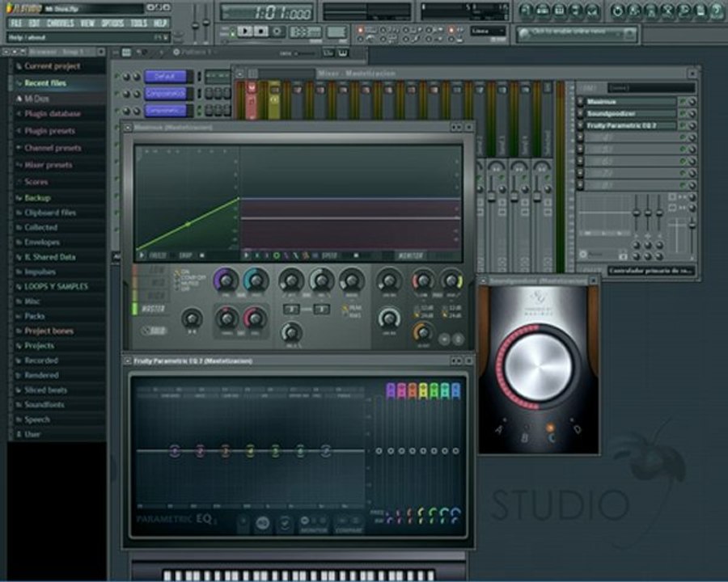The image size is (728, 582).
Task: Open the TOOLS menu
Action: (138, 23)
